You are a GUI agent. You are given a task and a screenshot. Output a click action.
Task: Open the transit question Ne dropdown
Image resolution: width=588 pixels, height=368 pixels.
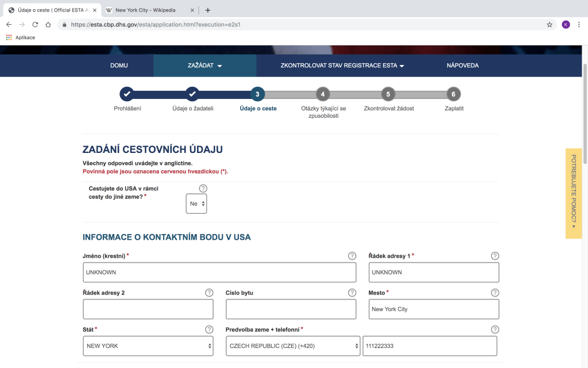click(x=196, y=204)
